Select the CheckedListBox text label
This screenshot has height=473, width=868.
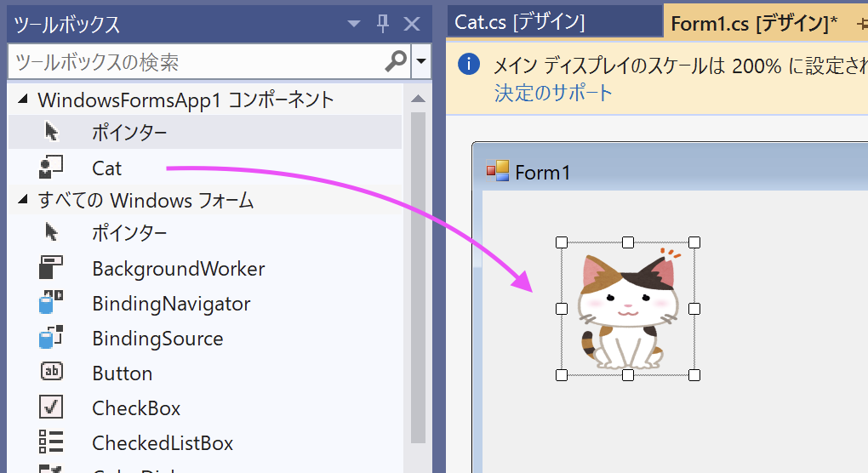point(163,443)
